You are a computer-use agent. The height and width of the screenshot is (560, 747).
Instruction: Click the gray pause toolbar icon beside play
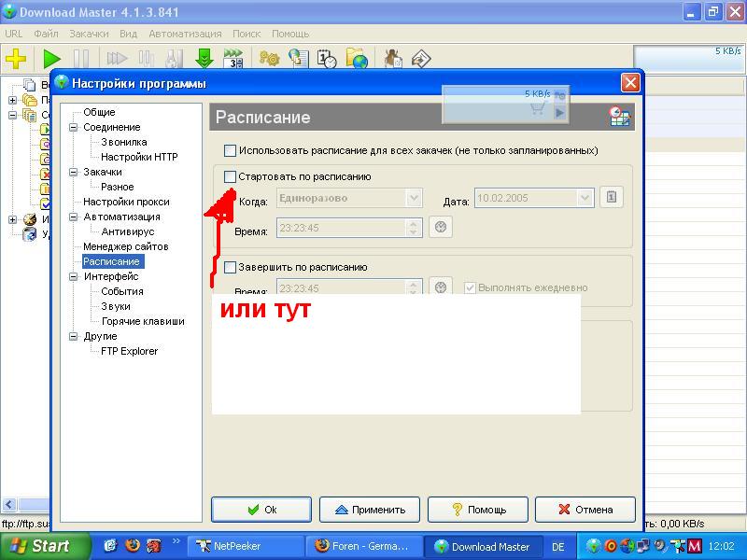[x=81, y=59]
